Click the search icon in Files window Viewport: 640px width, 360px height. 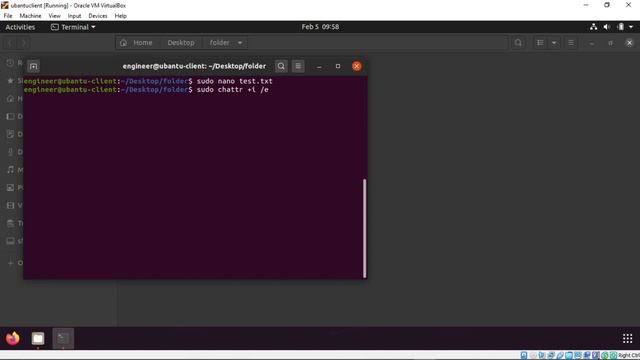point(518,43)
